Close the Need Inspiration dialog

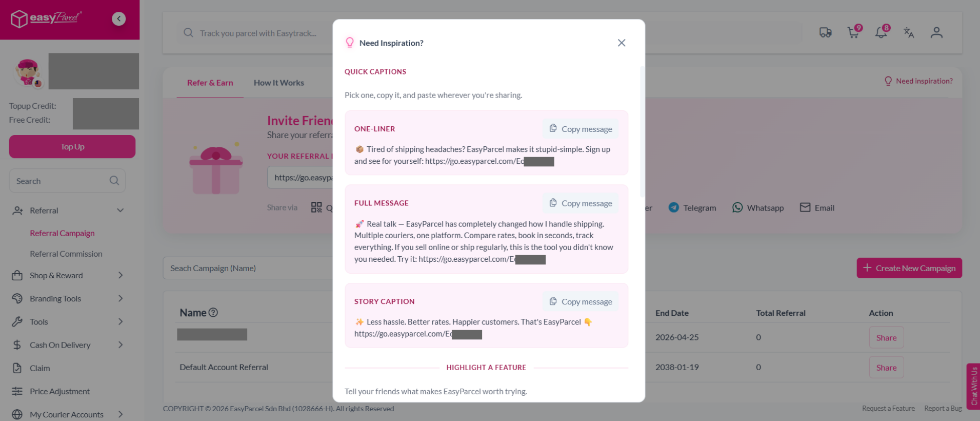(622, 43)
